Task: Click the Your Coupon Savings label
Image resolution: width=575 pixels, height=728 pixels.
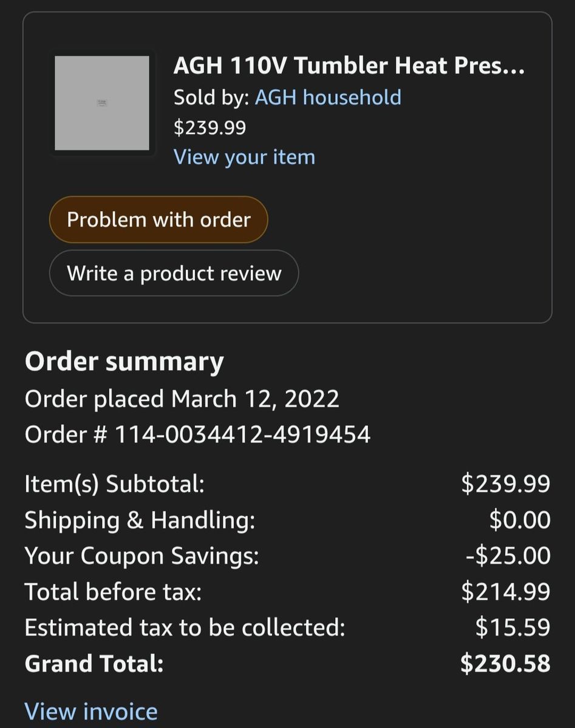Action: pos(142,556)
